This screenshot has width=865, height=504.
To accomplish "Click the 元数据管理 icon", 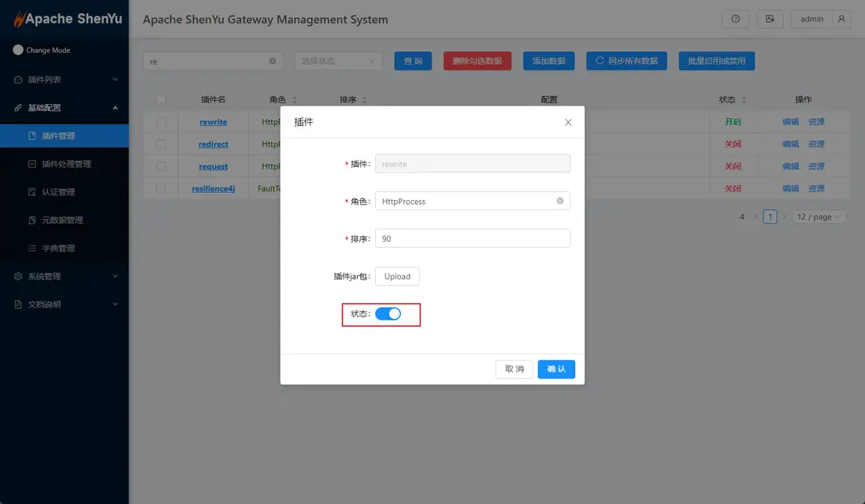I will pyautogui.click(x=32, y=220).
